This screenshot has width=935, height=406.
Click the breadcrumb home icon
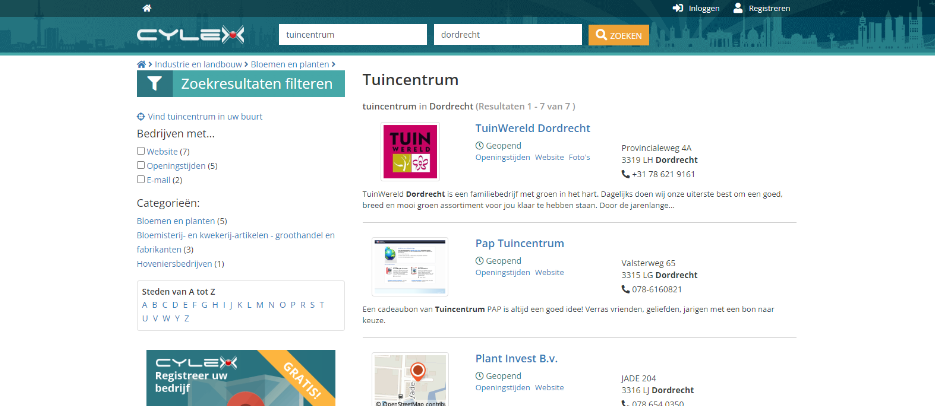pyautogui.click(x=141, y=64)
